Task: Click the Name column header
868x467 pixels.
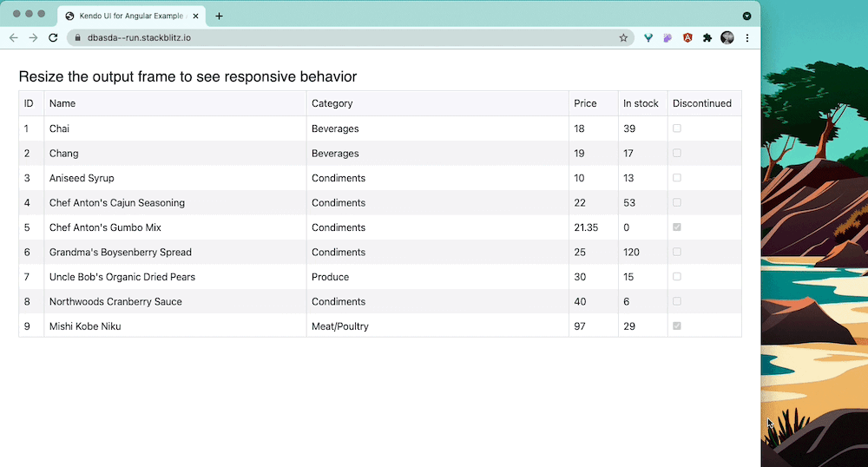Action: pos(62,103)
